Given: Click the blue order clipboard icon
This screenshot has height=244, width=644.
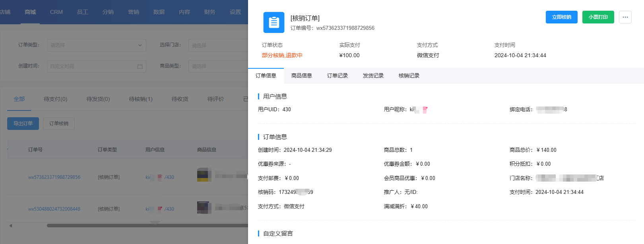Looking at the screenshot, I should click(274, 22).
